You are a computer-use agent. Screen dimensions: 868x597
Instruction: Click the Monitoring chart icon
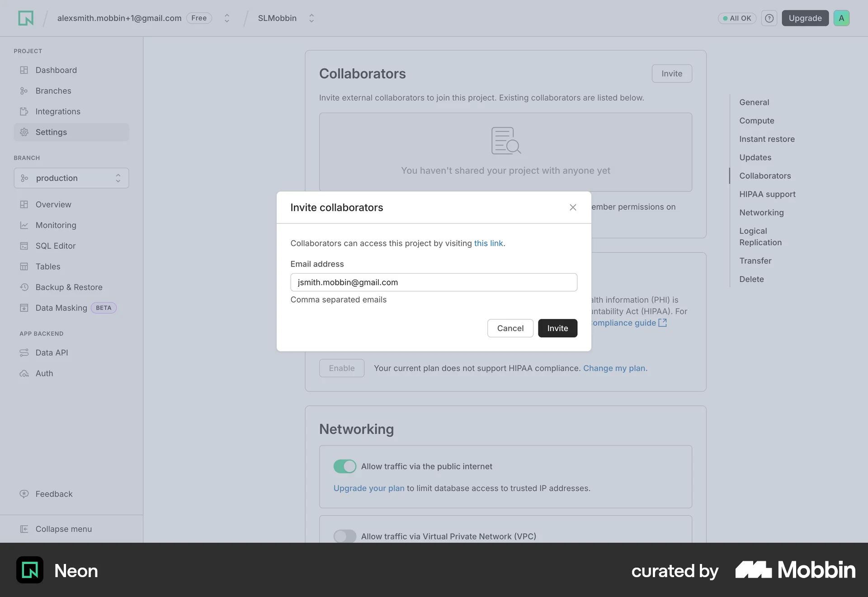24,225
